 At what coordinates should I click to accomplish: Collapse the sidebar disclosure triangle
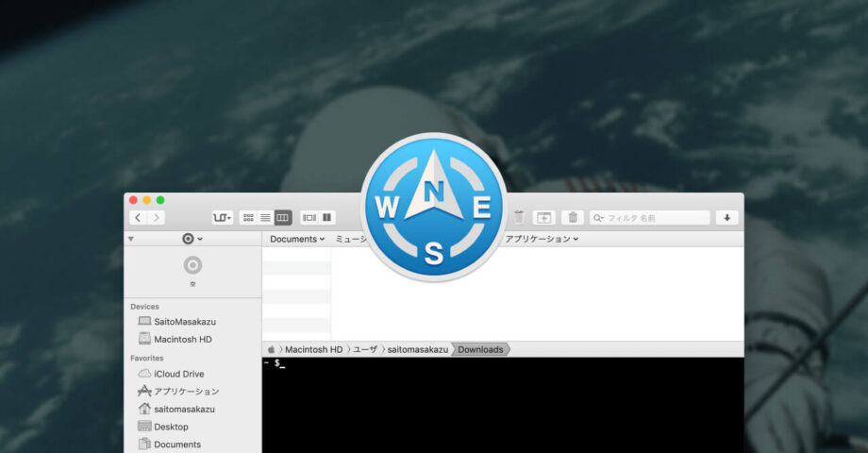pyautogui.click(x=131, y=240)
